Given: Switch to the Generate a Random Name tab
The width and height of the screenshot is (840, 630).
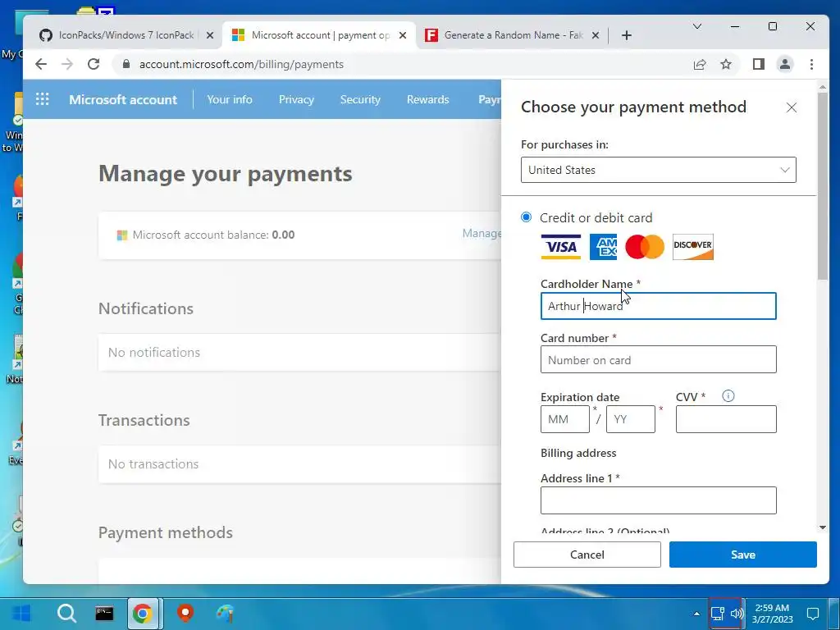Looking at the screenshot, I should (512, 35).
